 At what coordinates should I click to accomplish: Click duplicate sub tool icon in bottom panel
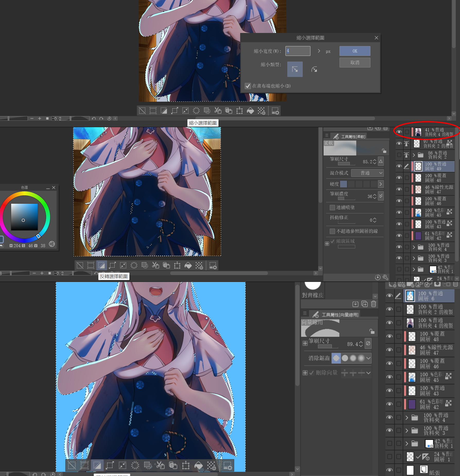tap(364, 304)
